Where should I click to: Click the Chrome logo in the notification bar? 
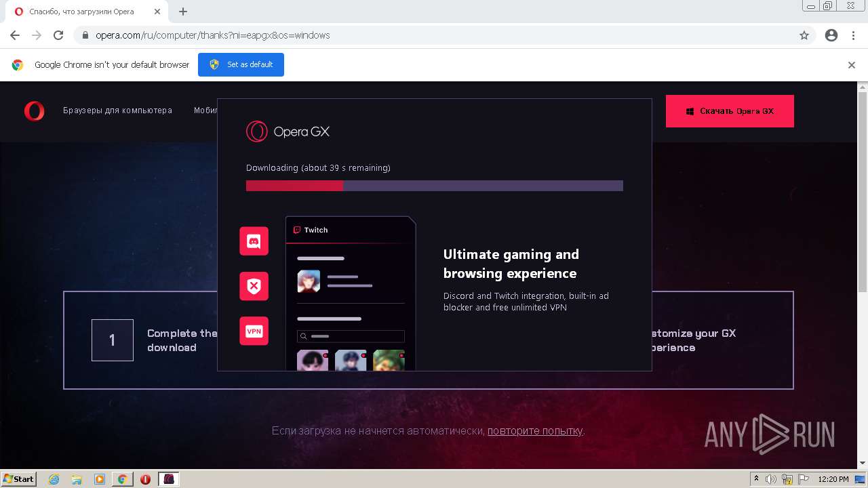click(x=18, y=65)
